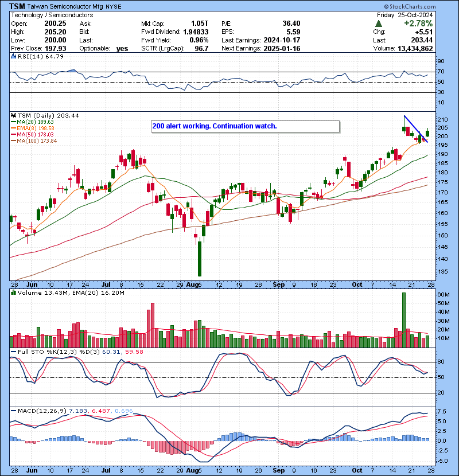Select the Low value 200.00

[55, 40]
